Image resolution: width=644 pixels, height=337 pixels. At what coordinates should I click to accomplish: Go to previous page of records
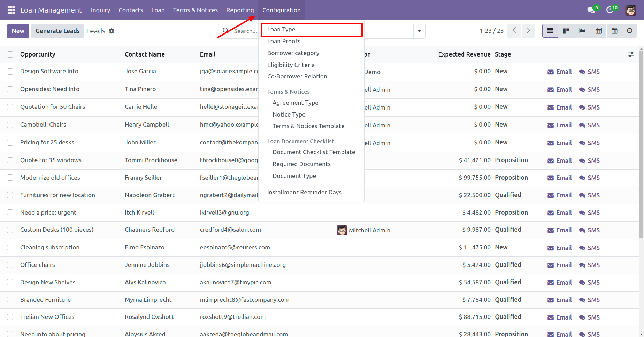[x=514, y=31]
